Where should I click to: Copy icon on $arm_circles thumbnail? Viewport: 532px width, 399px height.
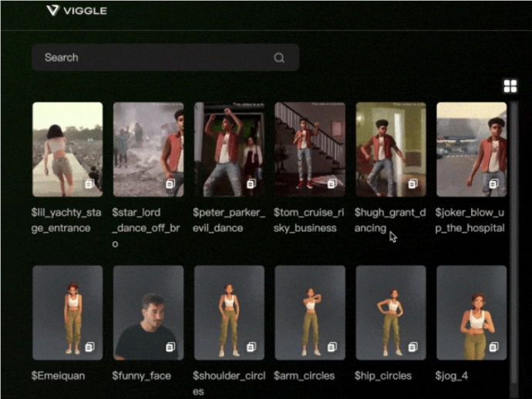tap(332, 347)
